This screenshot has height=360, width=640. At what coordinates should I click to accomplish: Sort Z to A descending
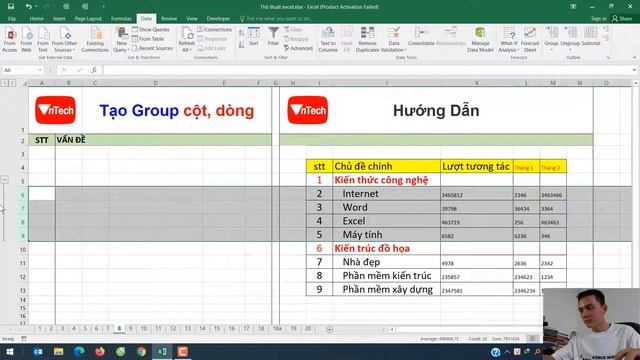[x=241, y=45]
